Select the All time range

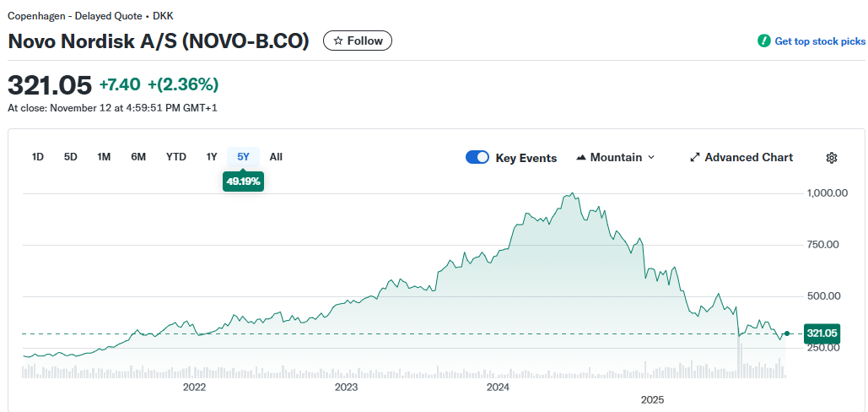click(276, 157)
